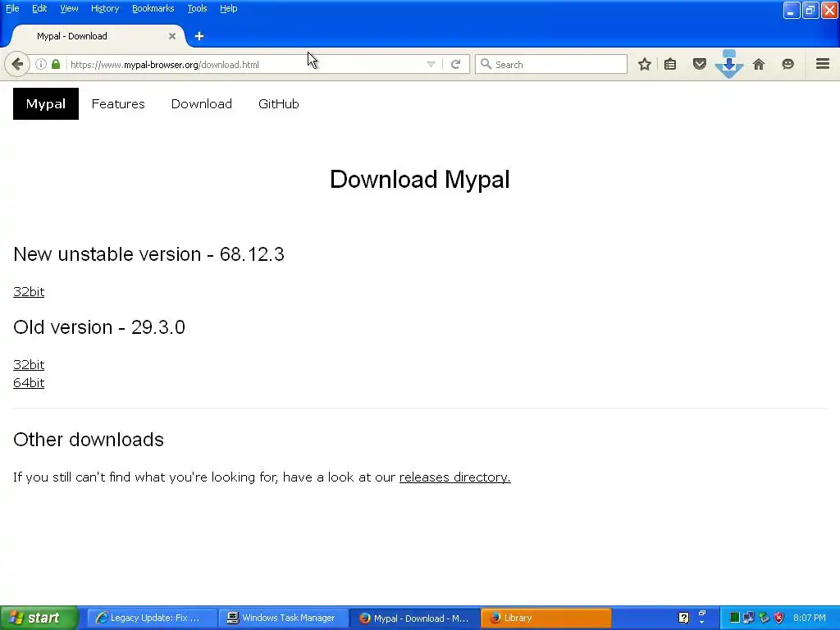Select the Mypal - Download tab
Image resolution: width=840 pixels, height=630 pixels.
coord(97,36)
